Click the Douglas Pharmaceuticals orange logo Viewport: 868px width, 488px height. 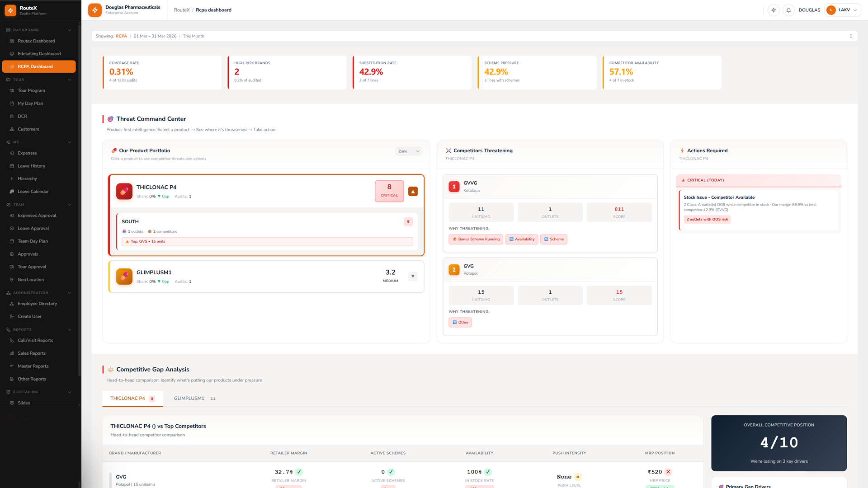click(x=95, y=10)
